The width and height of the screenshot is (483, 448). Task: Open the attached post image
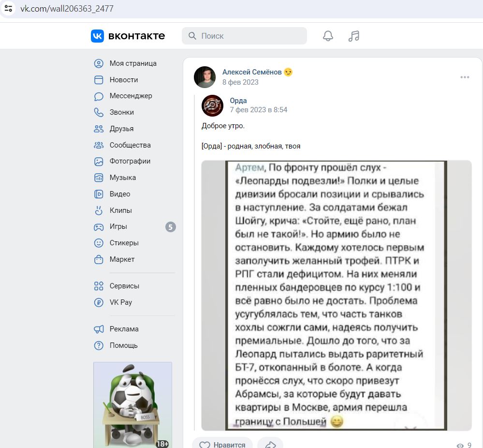[337, 295]
